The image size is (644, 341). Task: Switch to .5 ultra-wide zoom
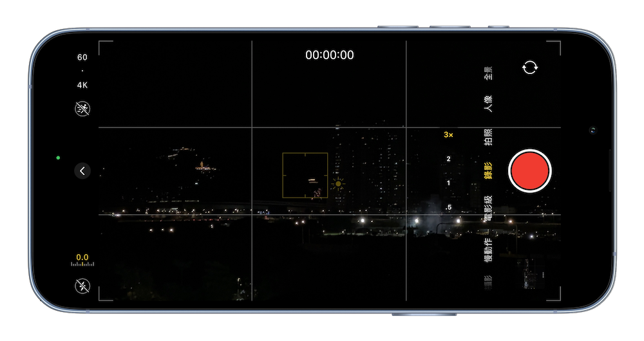coord(448,207)
